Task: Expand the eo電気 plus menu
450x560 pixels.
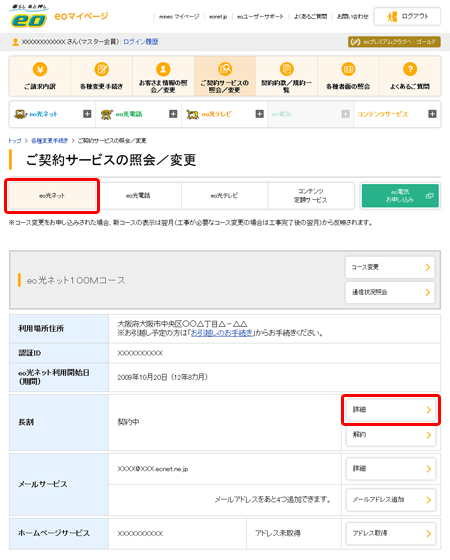Action: (345, 114)
